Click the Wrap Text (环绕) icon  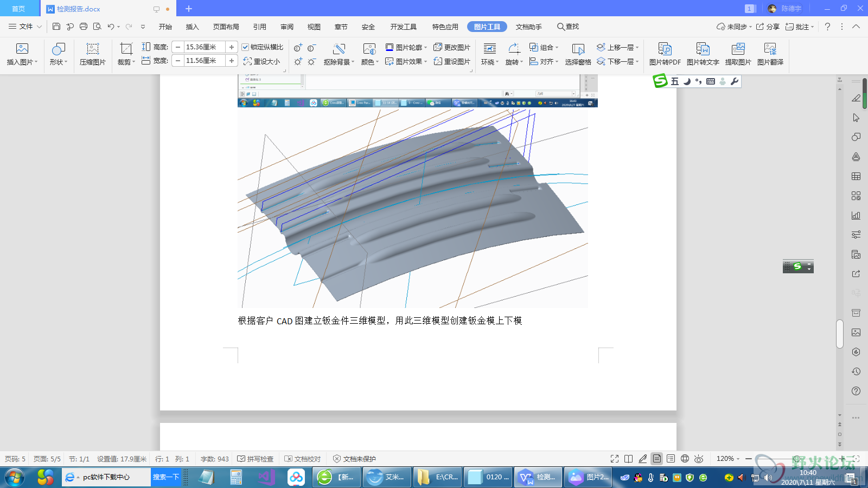tap(489, 49)
